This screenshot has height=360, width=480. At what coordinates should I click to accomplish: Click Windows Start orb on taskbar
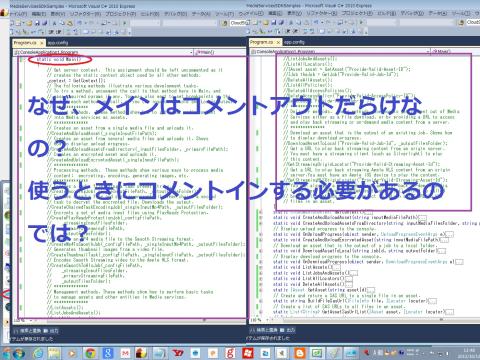(18, 353)
